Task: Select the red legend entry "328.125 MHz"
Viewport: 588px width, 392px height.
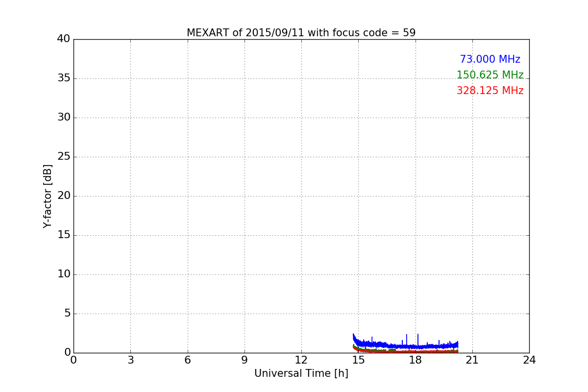Action: (490, 91)
